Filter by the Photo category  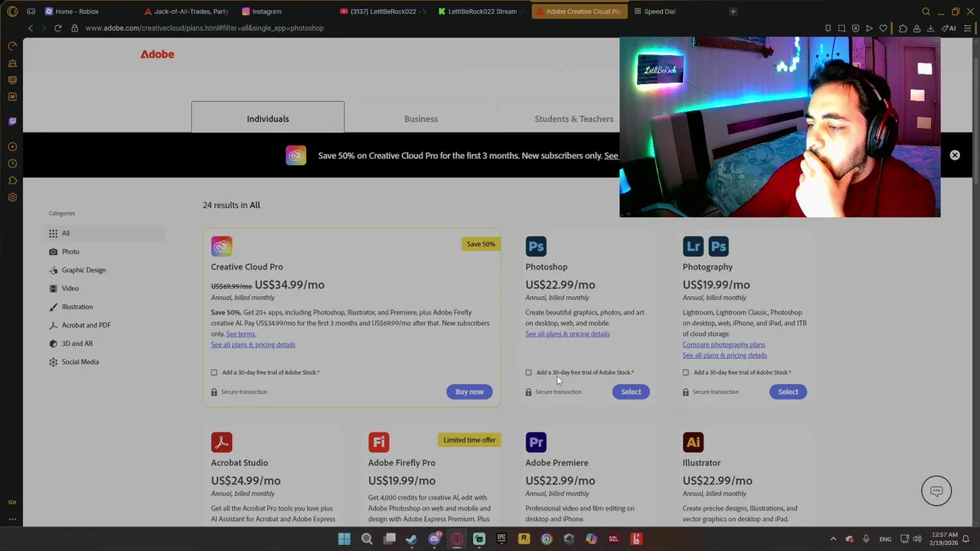click(104, 252)
